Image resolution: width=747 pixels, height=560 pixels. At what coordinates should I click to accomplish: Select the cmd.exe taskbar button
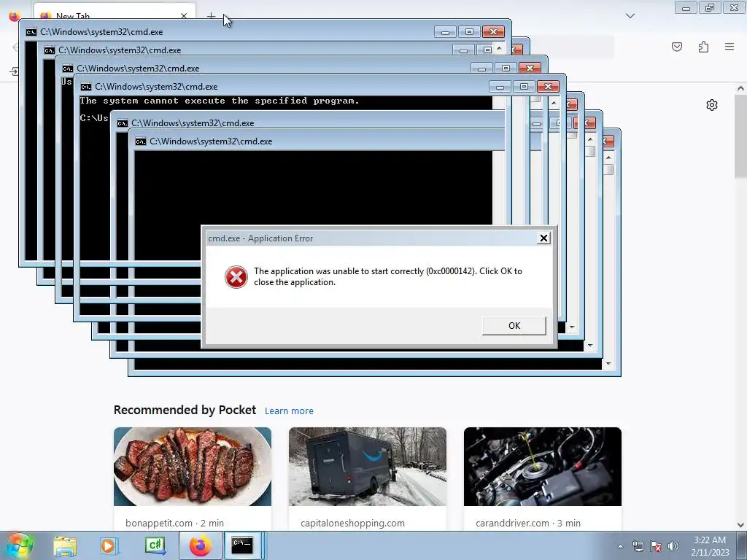[243, 545]
